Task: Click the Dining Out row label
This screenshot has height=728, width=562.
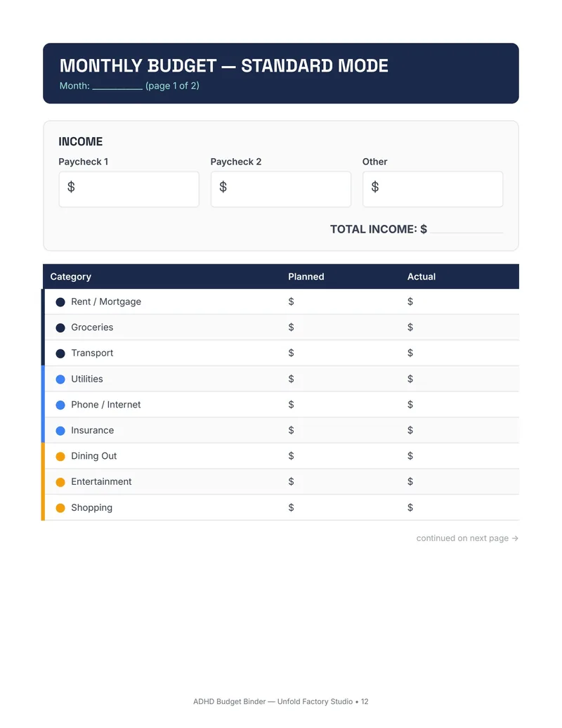Action: (x=93, y=456)
